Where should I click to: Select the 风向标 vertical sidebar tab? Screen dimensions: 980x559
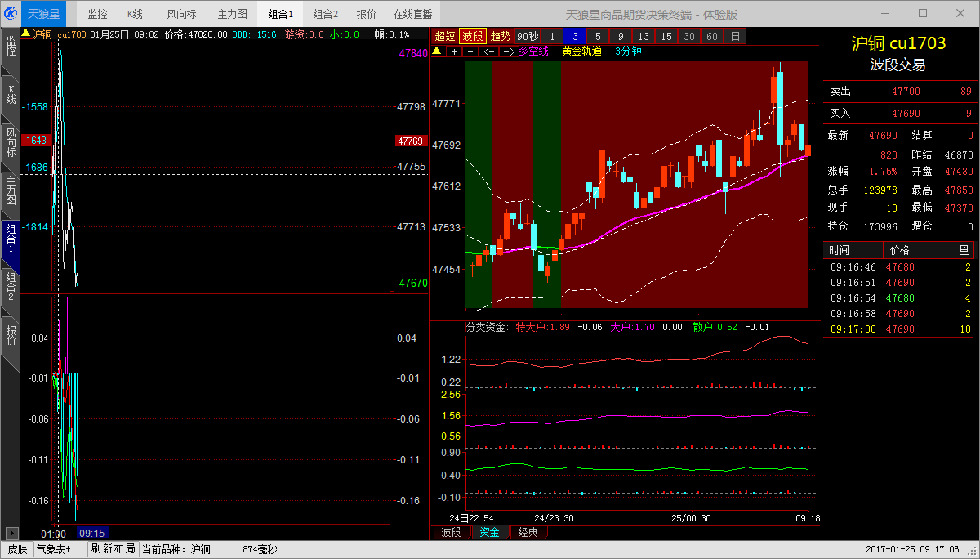tap(11, 142)
